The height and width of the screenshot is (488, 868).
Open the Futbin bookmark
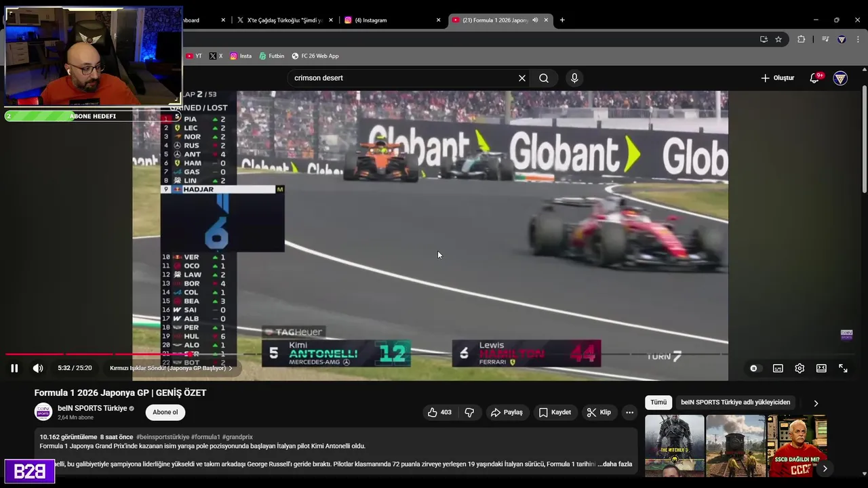[272, 56]
